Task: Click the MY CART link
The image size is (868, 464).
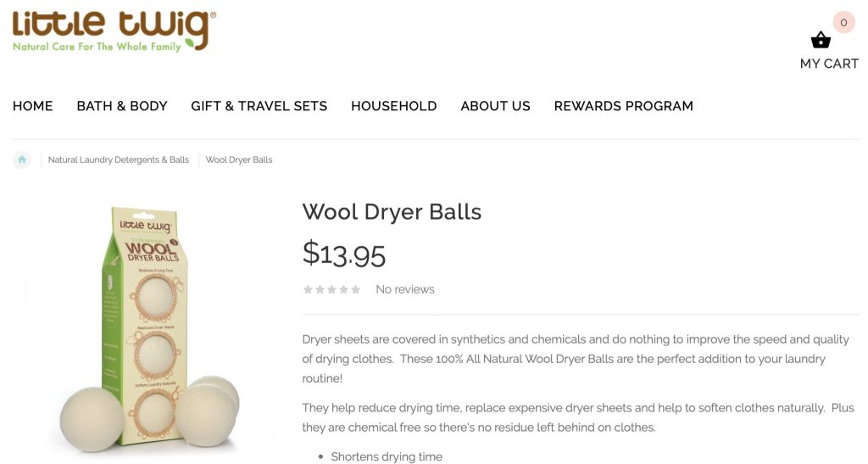Action: (x=829, y=64)
